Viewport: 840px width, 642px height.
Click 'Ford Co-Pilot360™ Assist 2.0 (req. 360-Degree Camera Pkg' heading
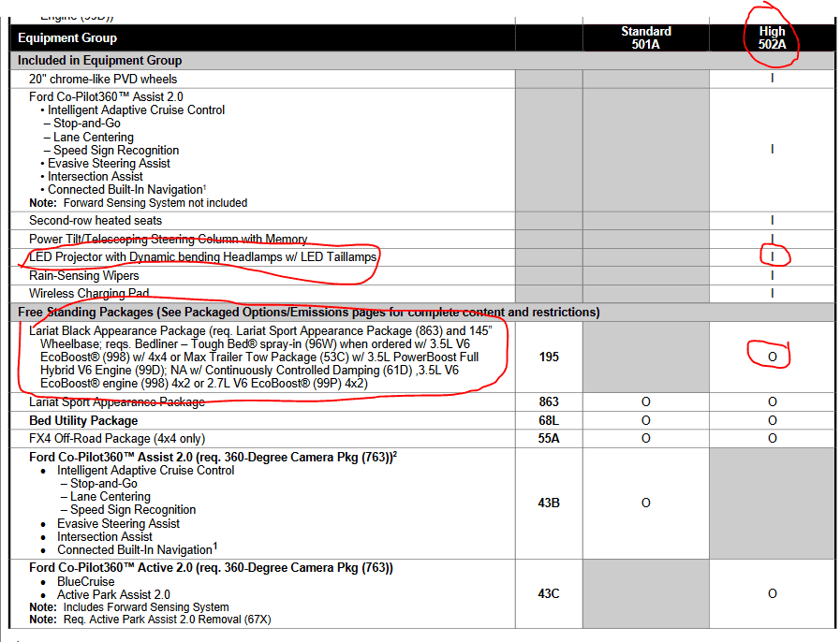tap(213, 458)
